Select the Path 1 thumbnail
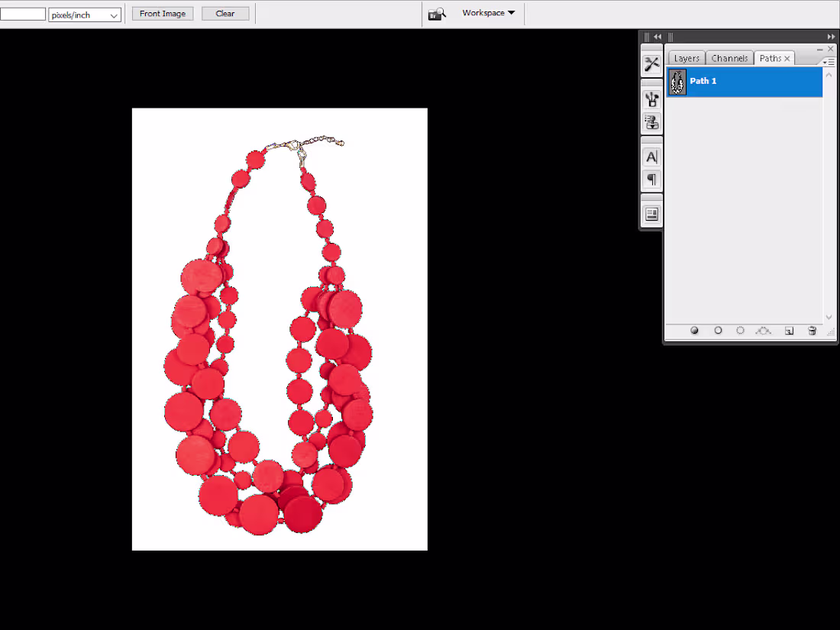The width and height of the screenshot is (840, 630). (x=677, y=81)
